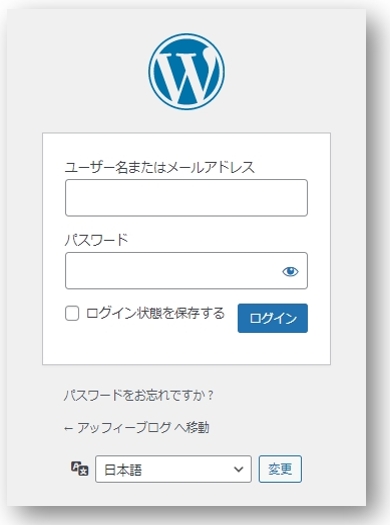Image resolution: width=390 pixels, height=525 pixels.
Task: Click the white login form panel's empty area
Action: coord(186,348)
